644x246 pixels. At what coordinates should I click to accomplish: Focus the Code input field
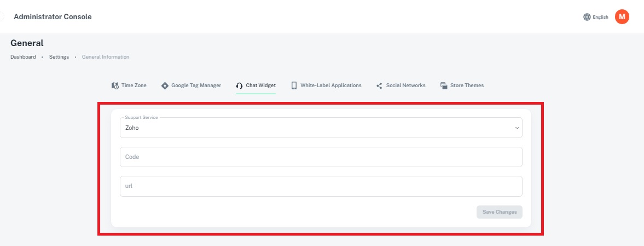point(321,157)
